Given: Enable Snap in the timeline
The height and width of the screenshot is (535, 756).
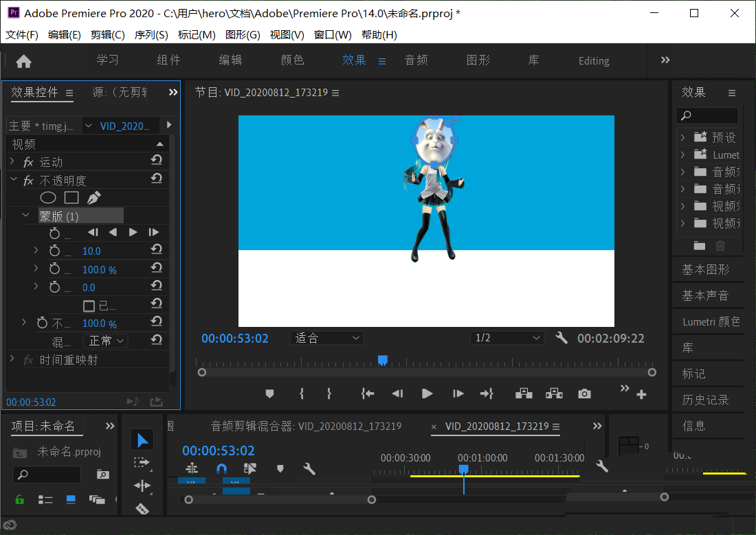Looking at the screenshot, I should pos(221,468).
